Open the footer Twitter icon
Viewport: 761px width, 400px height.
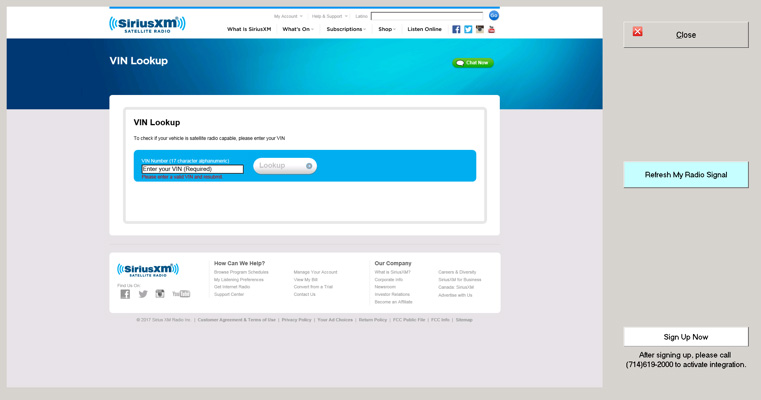point(143,294)
